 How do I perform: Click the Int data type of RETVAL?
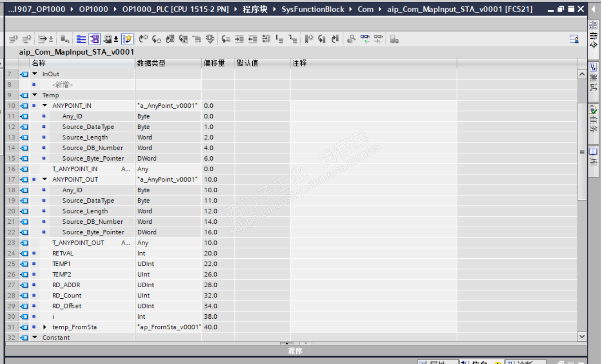[x=141, y=253]
